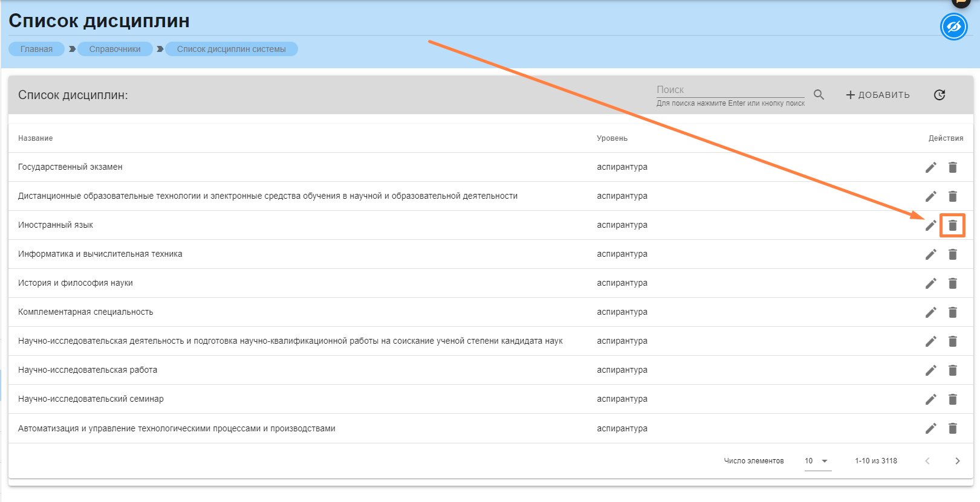Screen dimensions: 980x502
Task: Edit the Информатика и вычислительная техника row
Action: tap(930, 254)
